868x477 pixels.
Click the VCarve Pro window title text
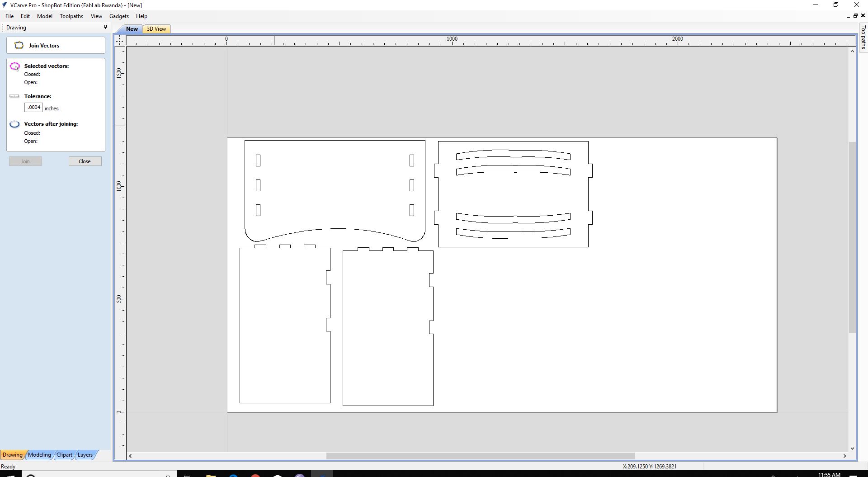76,5
